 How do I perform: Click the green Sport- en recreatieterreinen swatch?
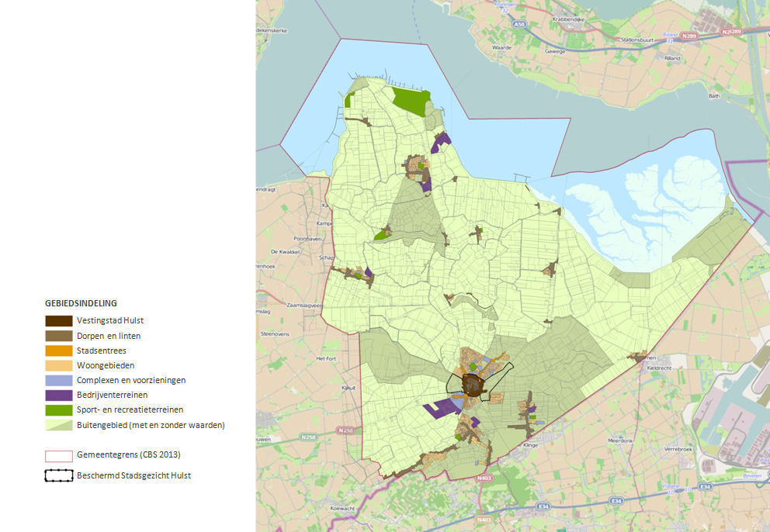point(59,409)
